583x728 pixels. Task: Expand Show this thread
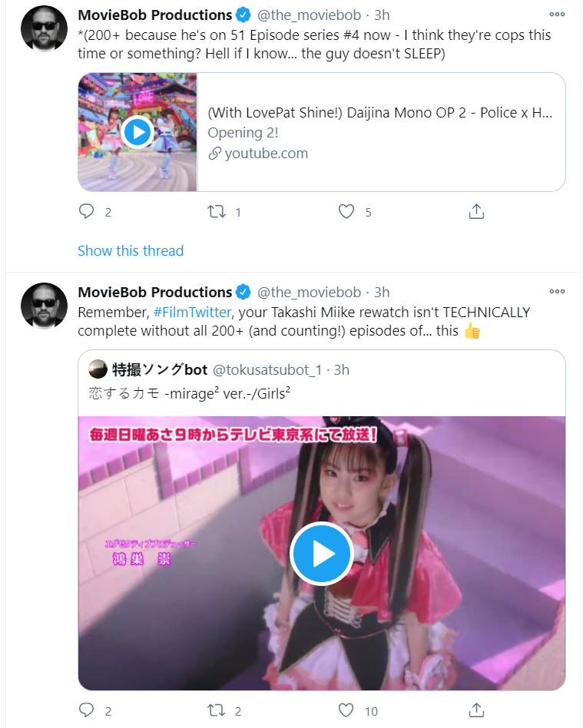(x=131, y=250)
